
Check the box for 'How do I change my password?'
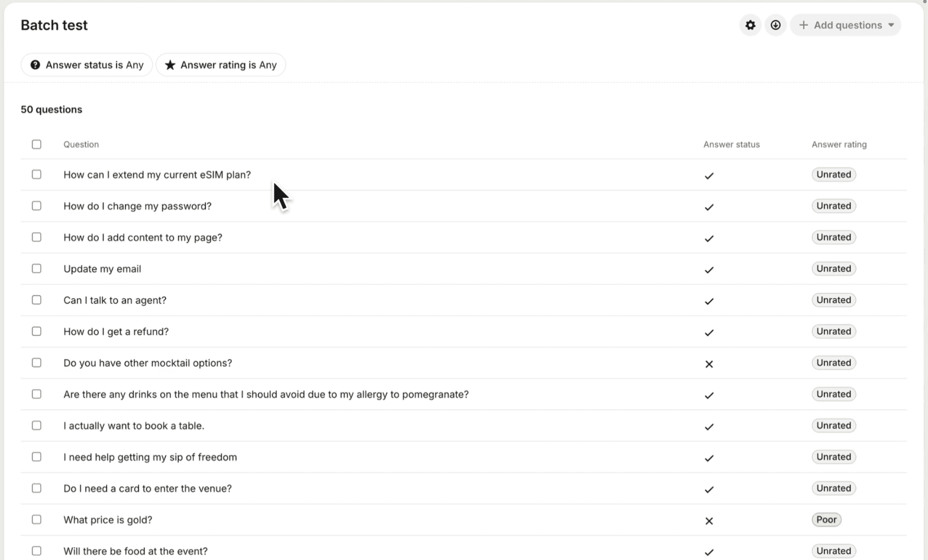pos(36,206)
